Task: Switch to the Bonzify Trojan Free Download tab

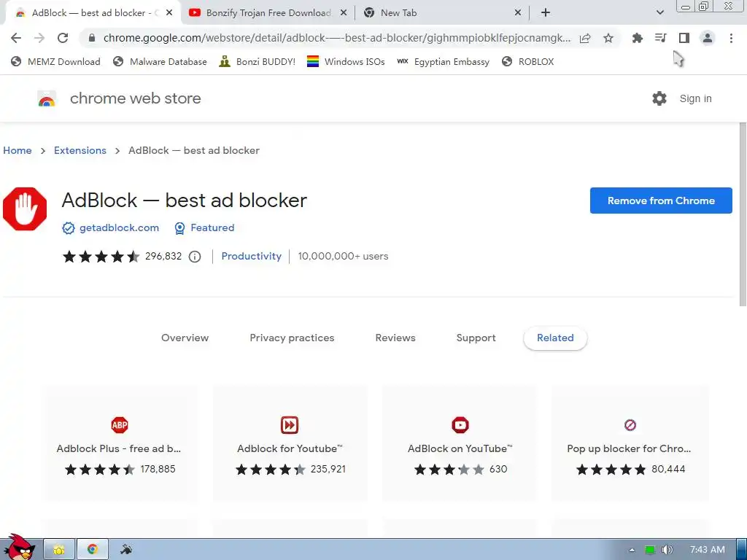Action: pos(268,13)
